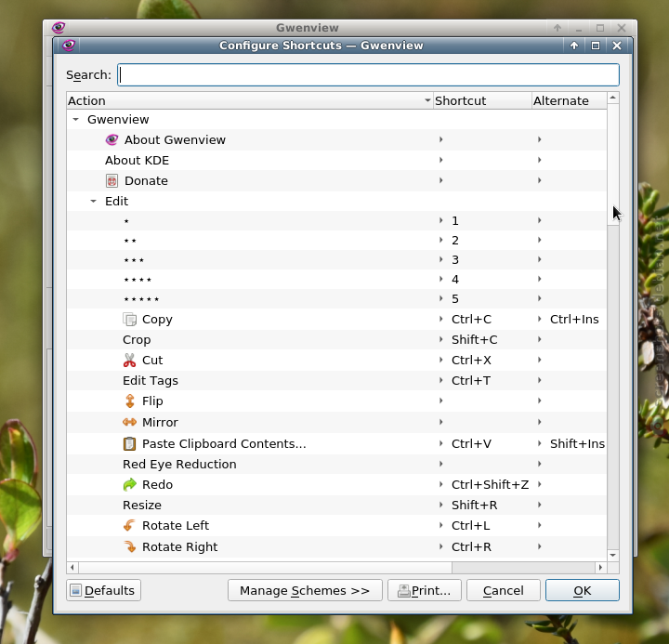
Task: Click the Copy action icon
Action: (x=130, y=320)
